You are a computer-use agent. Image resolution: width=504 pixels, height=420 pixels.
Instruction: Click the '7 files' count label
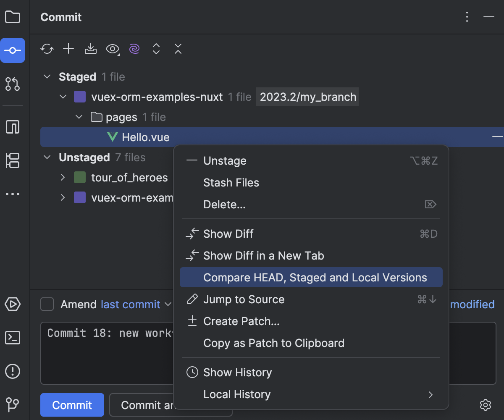point(130,157)
